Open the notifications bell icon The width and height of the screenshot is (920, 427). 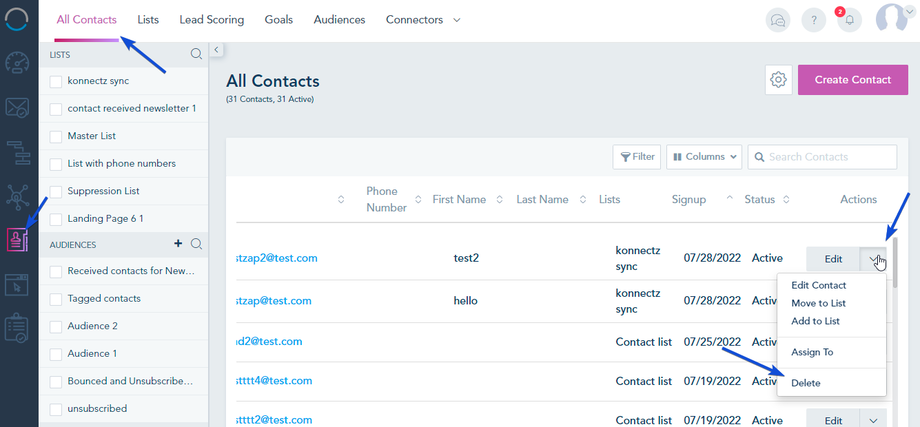[849, 20]
